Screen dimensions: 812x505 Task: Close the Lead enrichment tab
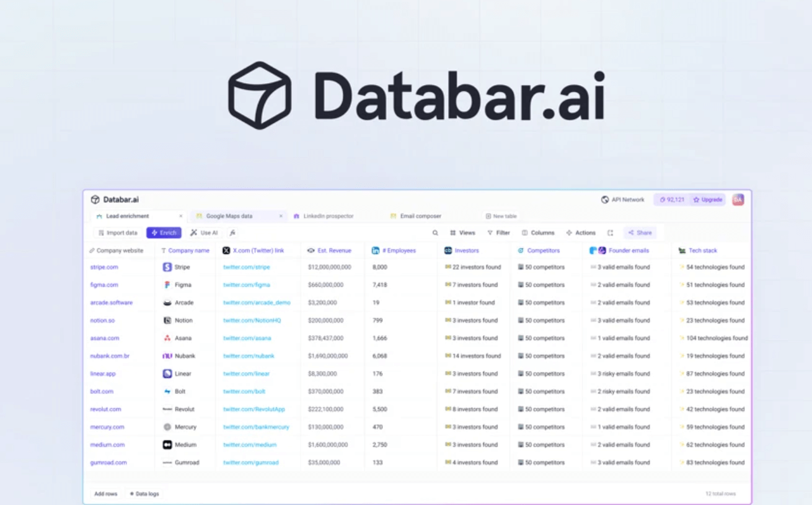click(181, 217)
